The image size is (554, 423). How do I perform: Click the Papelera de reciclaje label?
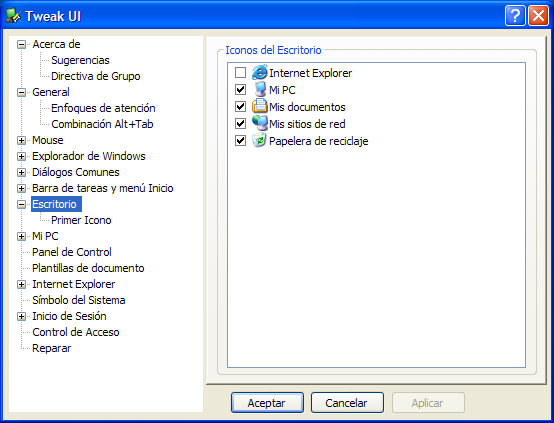[x=318, y=141]
